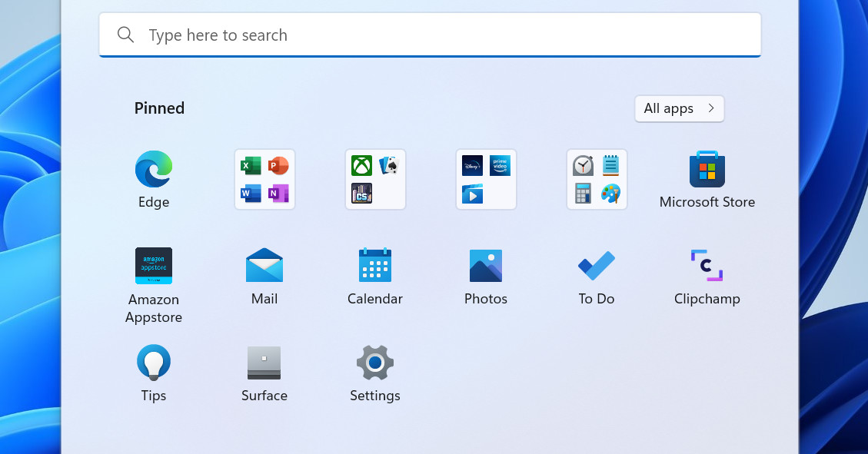Screen dimensions: 868x454
Task: Launch Microsoft Store
Action: click(x=707, y=169)
